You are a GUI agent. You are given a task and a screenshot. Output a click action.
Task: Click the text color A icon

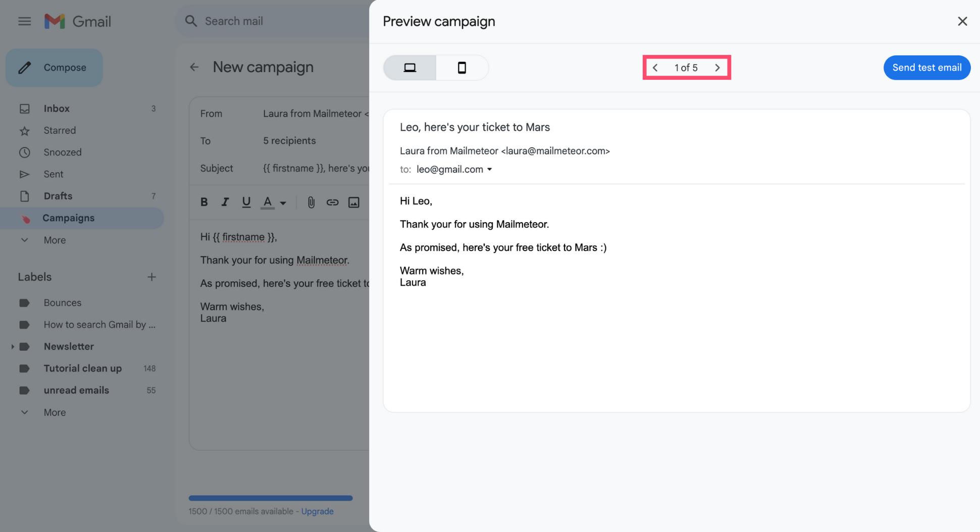[268, 202]
